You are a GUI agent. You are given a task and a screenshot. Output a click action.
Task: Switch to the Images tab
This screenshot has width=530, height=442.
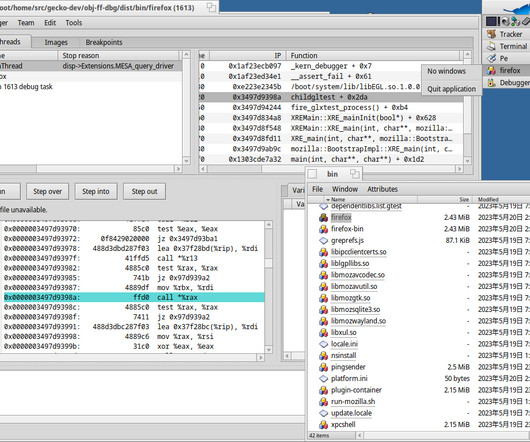56,42
